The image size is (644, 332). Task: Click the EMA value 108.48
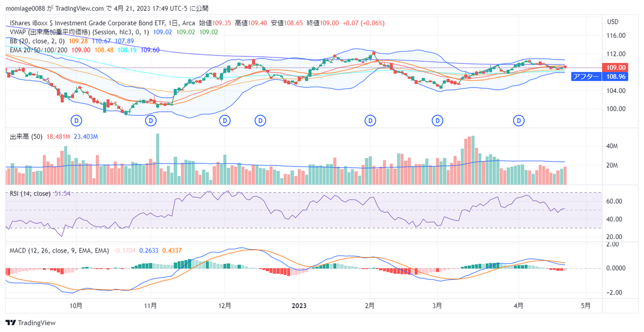(x=104, y=49)
